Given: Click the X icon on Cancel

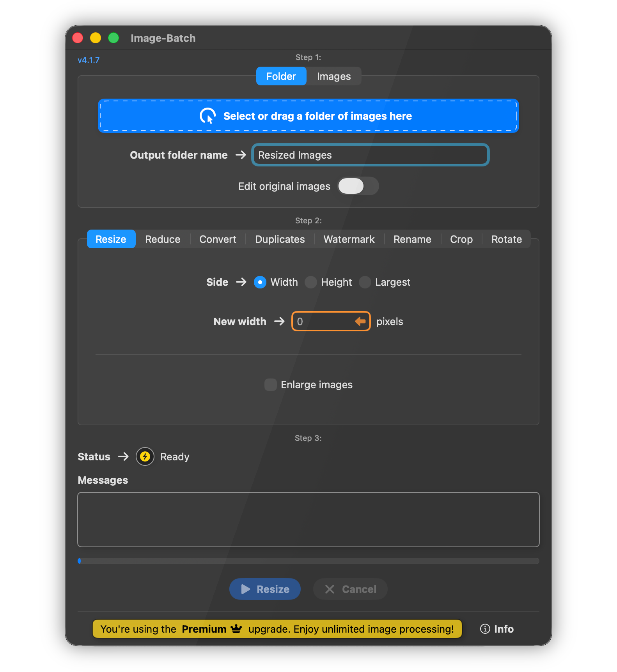Looking at the screenshot, I should click(330, 589).
